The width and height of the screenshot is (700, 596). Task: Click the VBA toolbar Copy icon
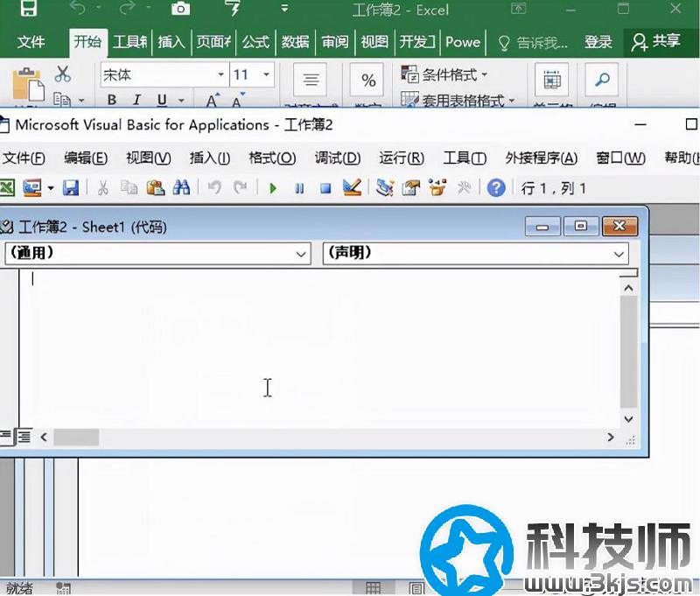click(129, 188)
